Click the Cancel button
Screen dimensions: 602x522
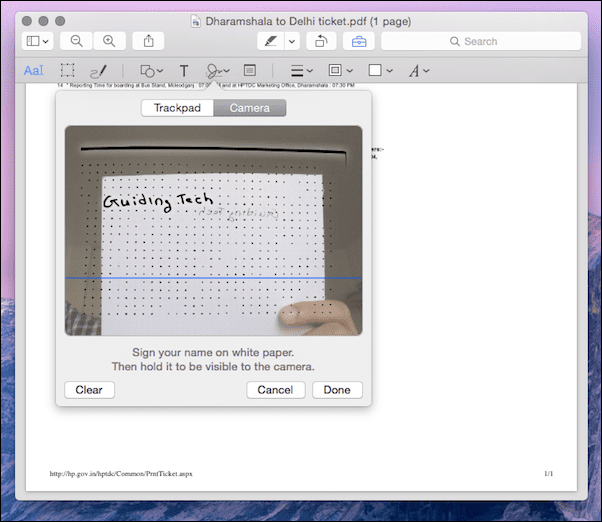pyautogui.click(x=275, y=390)
